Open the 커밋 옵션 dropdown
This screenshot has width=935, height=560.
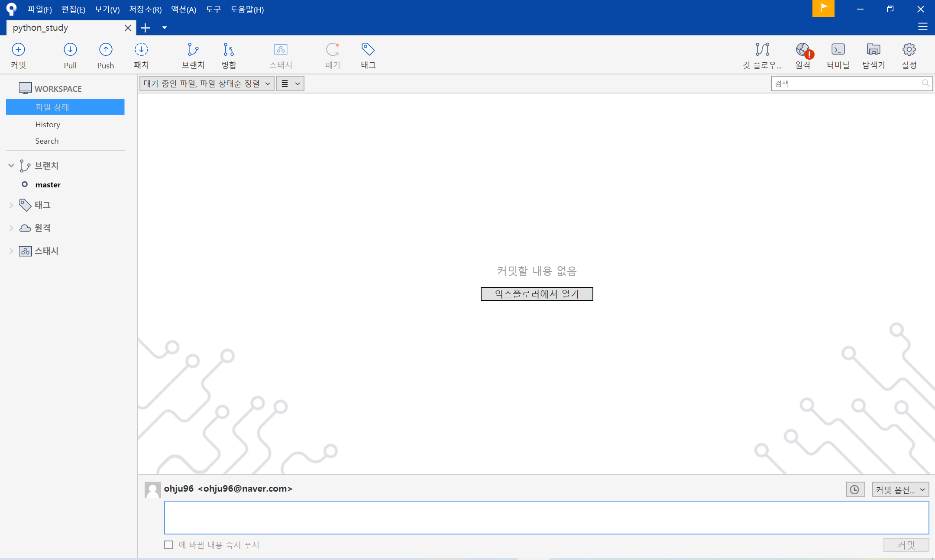900,489
